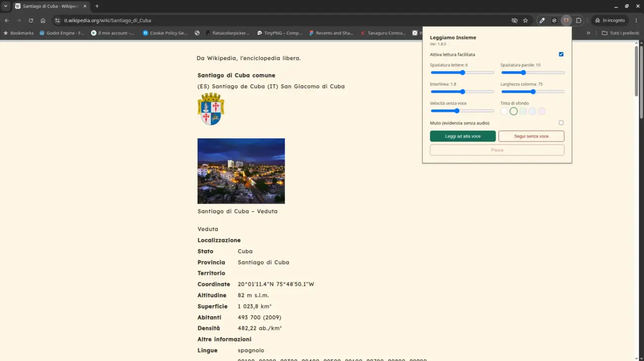644x361 pixels.
Task: Open the Cookie Policy Ge... bookmark
Action: pos(165,33)
